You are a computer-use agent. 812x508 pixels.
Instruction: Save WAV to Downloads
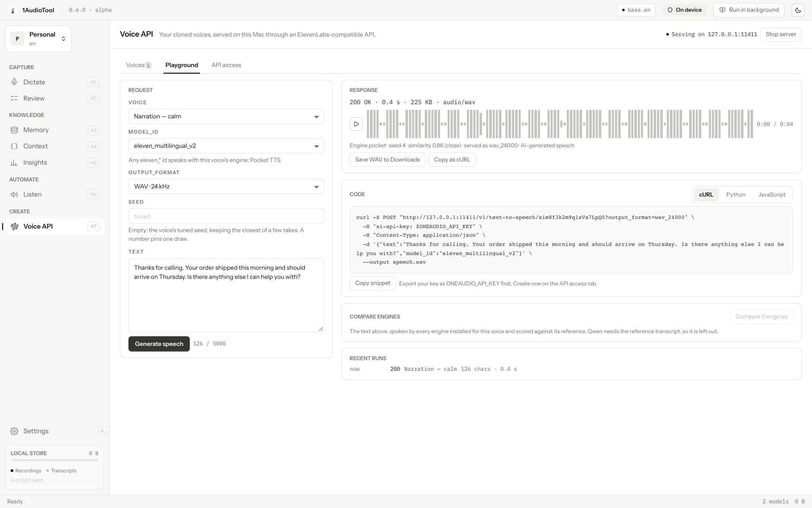click(x=387, y=160)
